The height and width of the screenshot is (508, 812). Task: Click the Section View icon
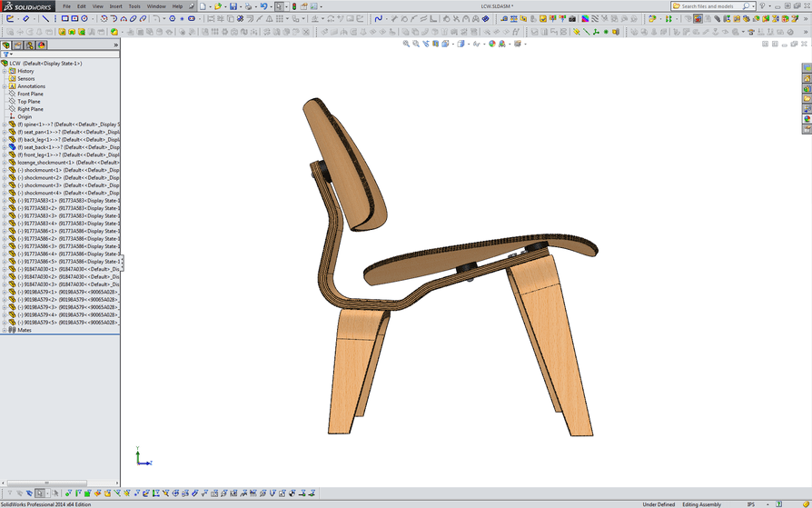pos(435,44)
